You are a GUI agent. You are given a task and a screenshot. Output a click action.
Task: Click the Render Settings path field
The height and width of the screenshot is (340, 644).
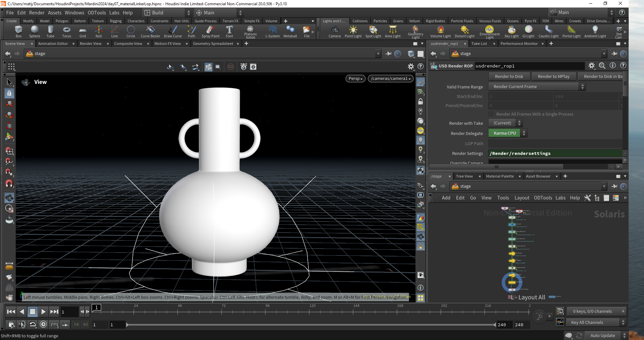pyautogui.click(x=555, y=153)
